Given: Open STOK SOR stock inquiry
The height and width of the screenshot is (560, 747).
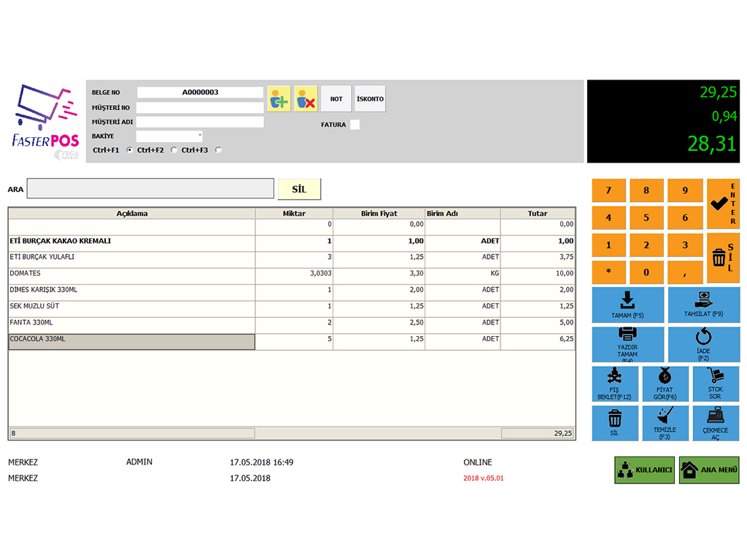Looking at the screenshot, I should (715, 384).
